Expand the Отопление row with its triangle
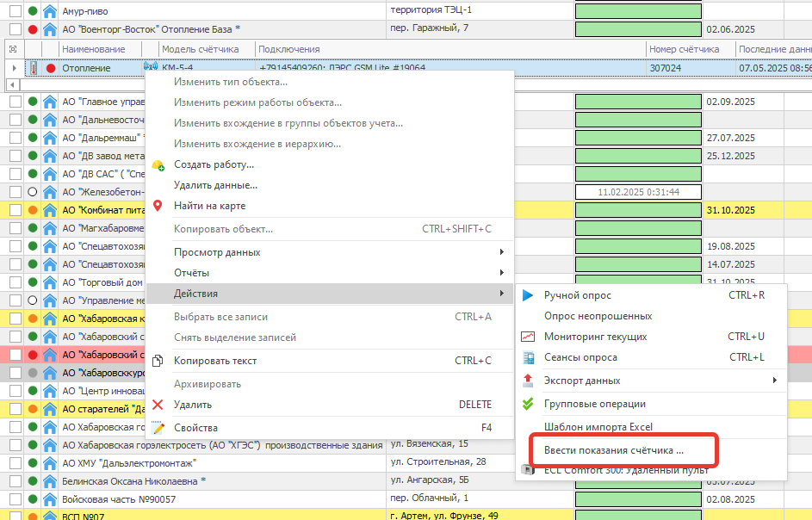 (x=14, y=68)
